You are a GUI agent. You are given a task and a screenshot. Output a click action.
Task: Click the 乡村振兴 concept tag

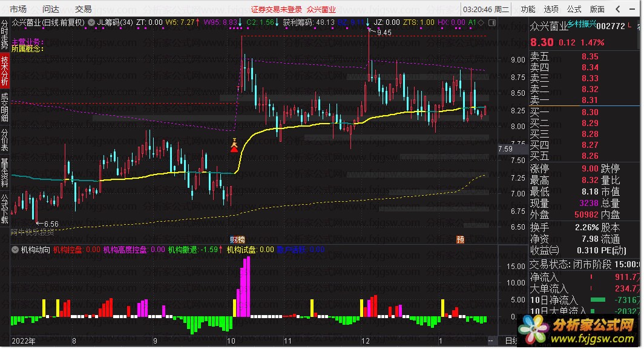pyautogui.click(x=582, y=24)
